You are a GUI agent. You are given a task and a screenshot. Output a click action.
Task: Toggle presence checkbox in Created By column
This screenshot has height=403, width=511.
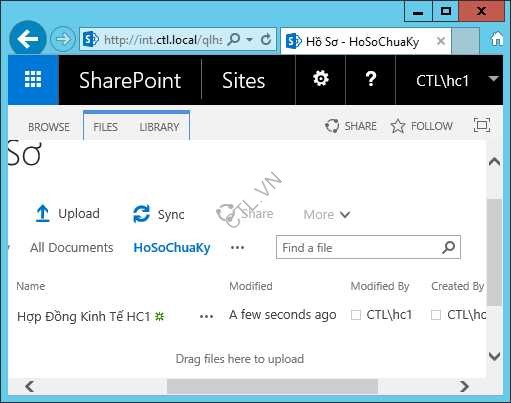pos(436,315)
